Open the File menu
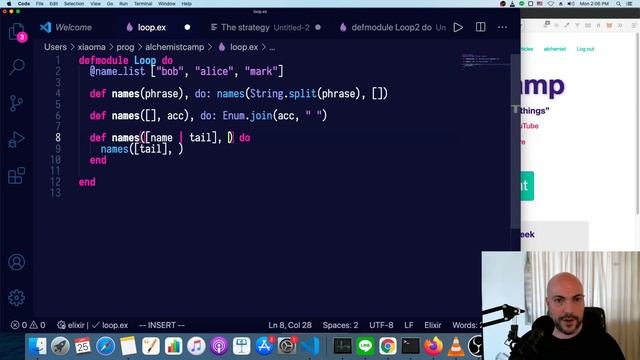This screenshot has height=360, width=640. 40,4
